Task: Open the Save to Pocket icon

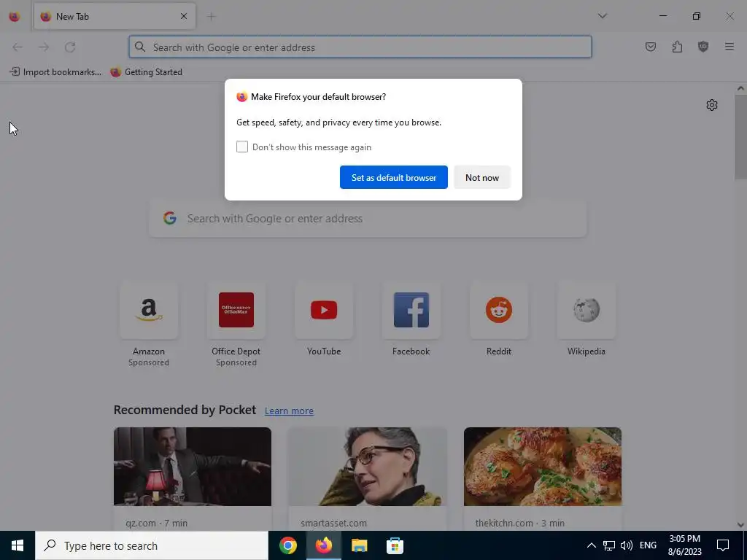Action: click(x=650, y=47)
